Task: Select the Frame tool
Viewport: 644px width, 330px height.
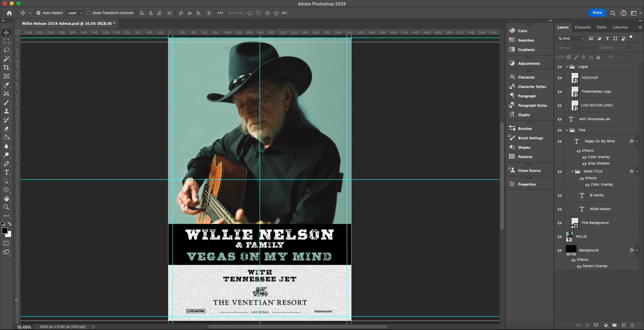Action: (6, 76)
